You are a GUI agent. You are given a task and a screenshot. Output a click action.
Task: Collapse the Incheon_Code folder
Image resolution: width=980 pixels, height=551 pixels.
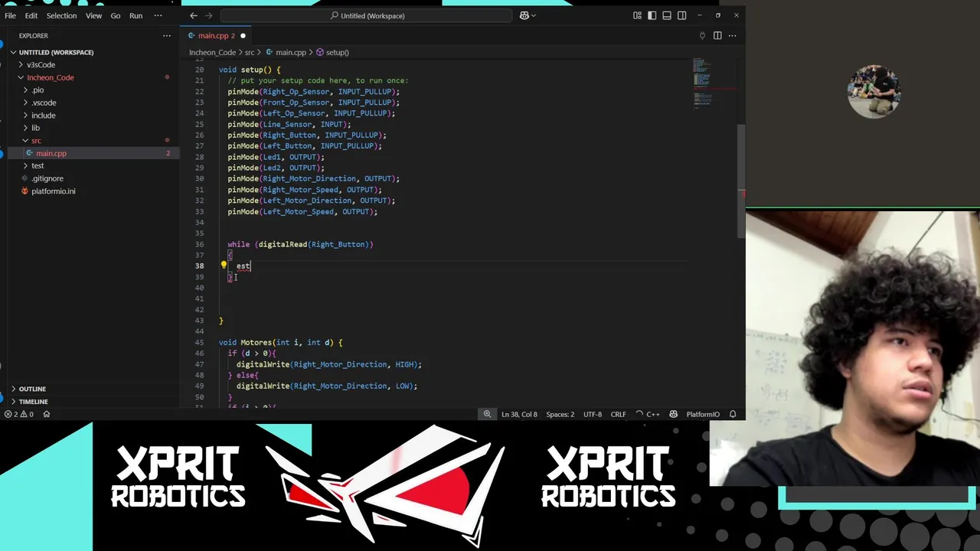click(50, 77)
